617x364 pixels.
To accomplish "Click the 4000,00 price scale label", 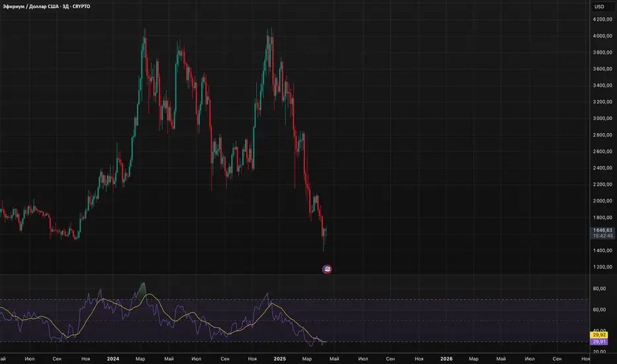I will click(602, 36).
